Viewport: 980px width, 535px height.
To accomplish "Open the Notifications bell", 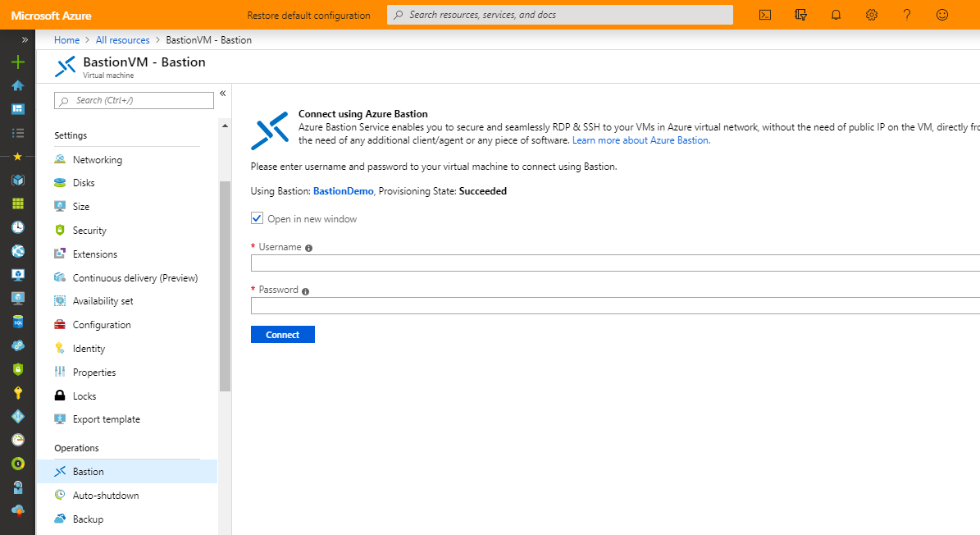I will (836, 15).
